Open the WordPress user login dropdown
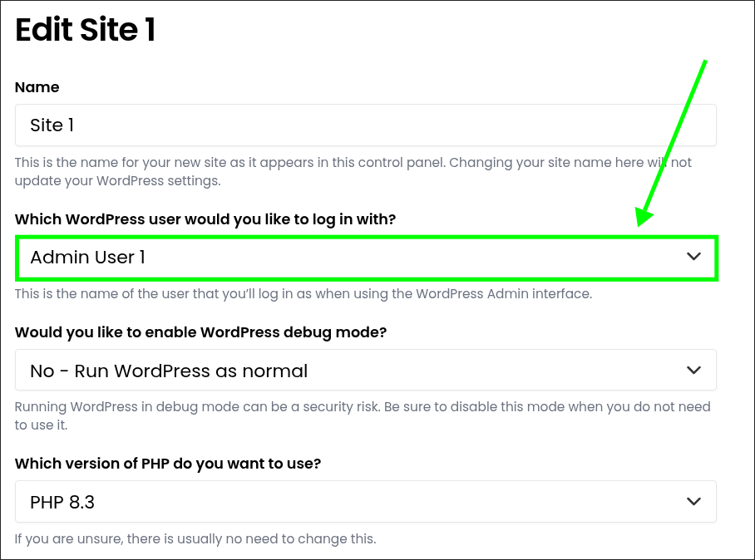 pyautogui.click(x=367, y=258)
